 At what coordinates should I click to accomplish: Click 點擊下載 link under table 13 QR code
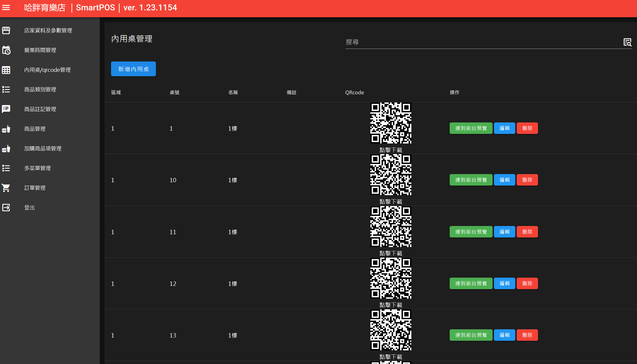coord(391,357)
